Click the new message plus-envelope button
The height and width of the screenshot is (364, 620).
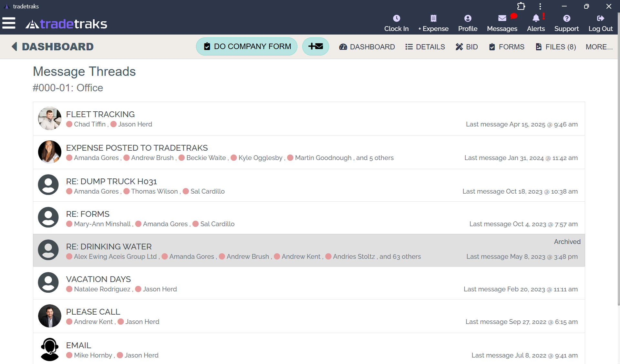[x=315, y=46]
